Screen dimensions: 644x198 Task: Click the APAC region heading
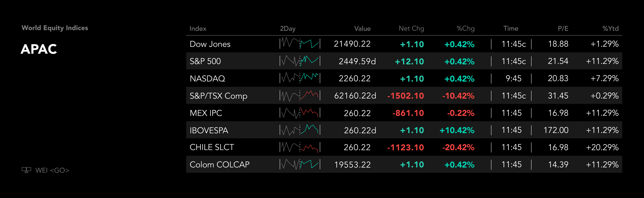click(39, 49)
